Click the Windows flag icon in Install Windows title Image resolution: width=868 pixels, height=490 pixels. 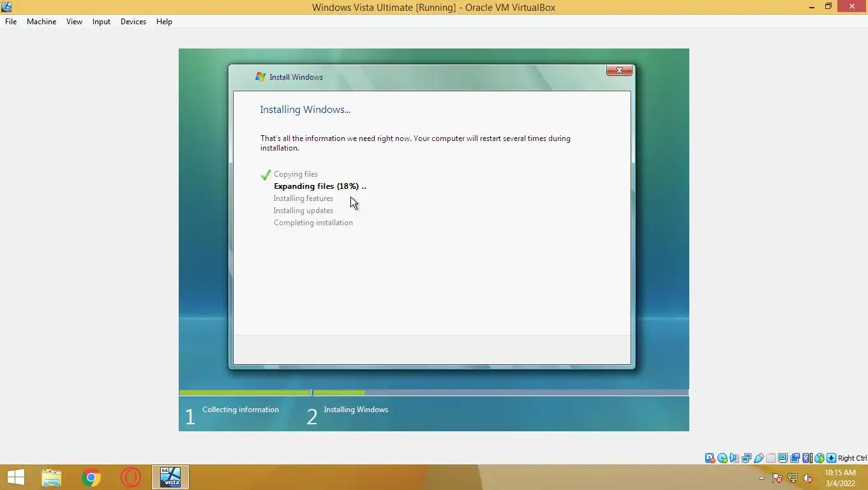[x=260, y=77]
